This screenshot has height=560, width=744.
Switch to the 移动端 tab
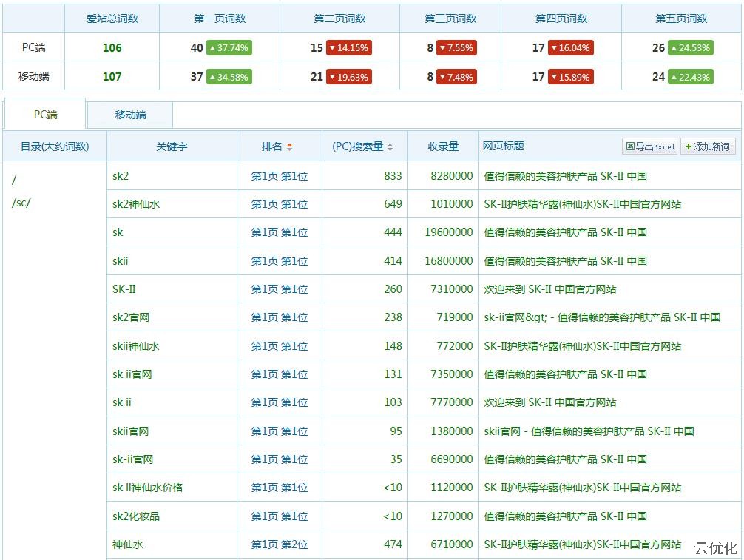(x=130, y=115)
